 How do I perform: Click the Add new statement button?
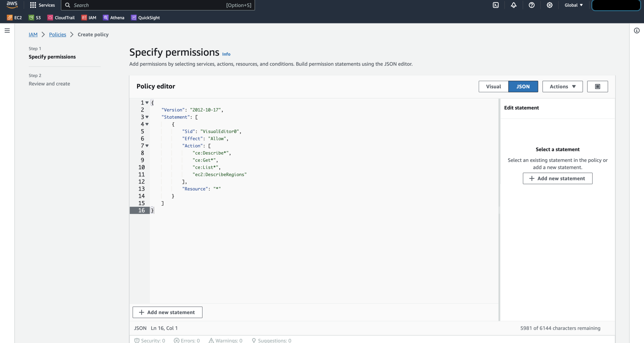167,312
